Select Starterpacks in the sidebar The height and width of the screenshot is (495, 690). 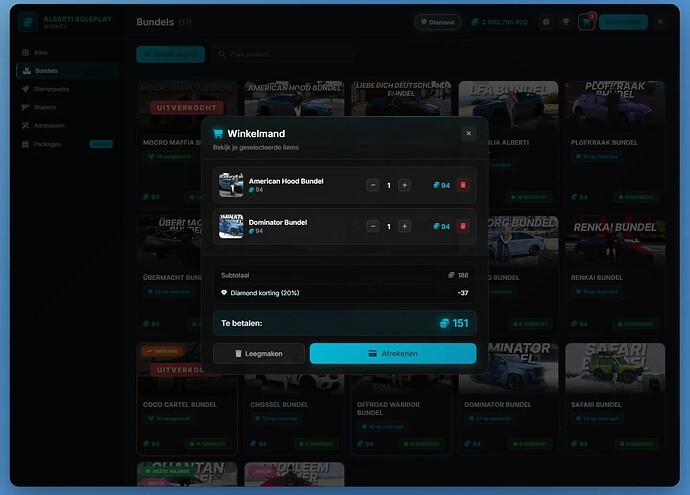pyautogui.click(x=68, y=89)
